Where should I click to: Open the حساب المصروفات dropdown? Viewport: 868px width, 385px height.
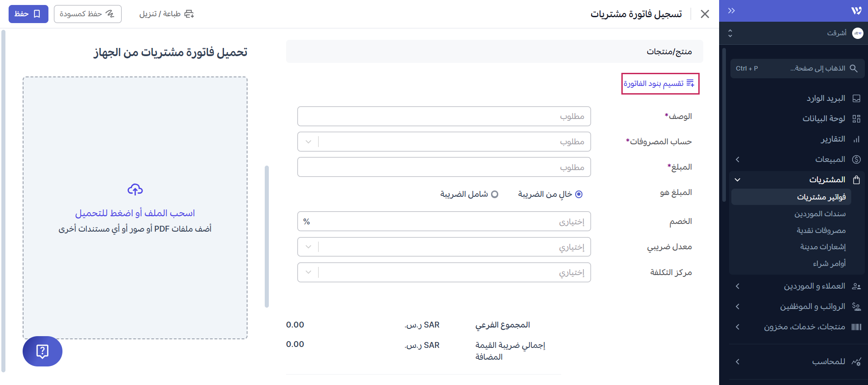(308, 142)
